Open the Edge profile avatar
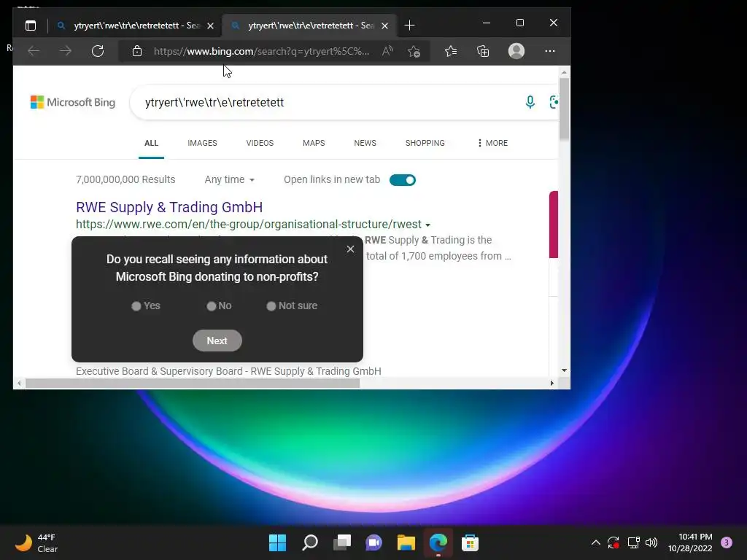Viewport: 747px width, 560px height. [x=516, y=51]
